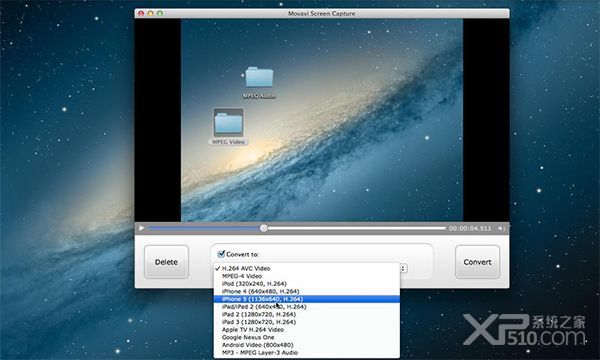The height and width of the screenshot is (360, 600).
Task: Click the Movavi Screen Capture title bar
Action: (x=322, y=13)
